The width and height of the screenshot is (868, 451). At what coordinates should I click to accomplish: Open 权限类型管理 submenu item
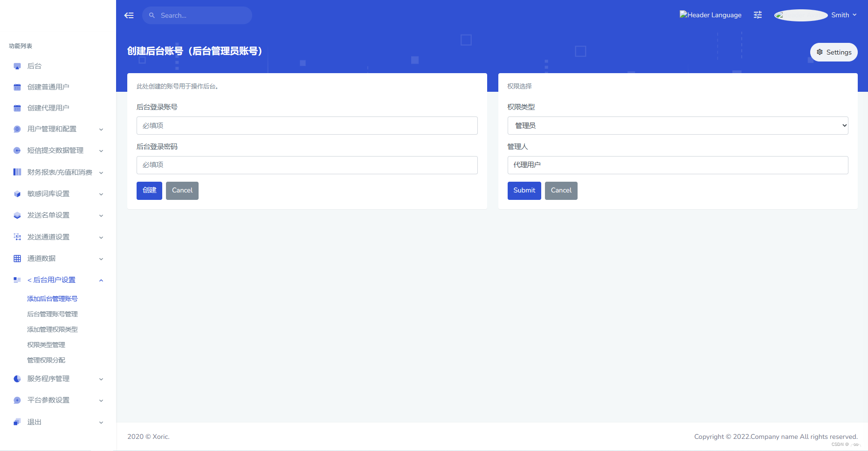(x=46, y=345)
